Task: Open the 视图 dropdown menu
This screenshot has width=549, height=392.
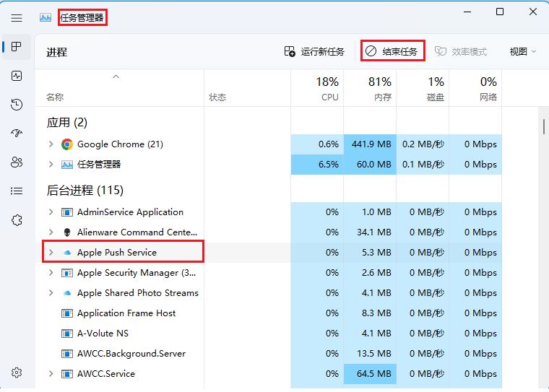Action: (x=522, y=52)
